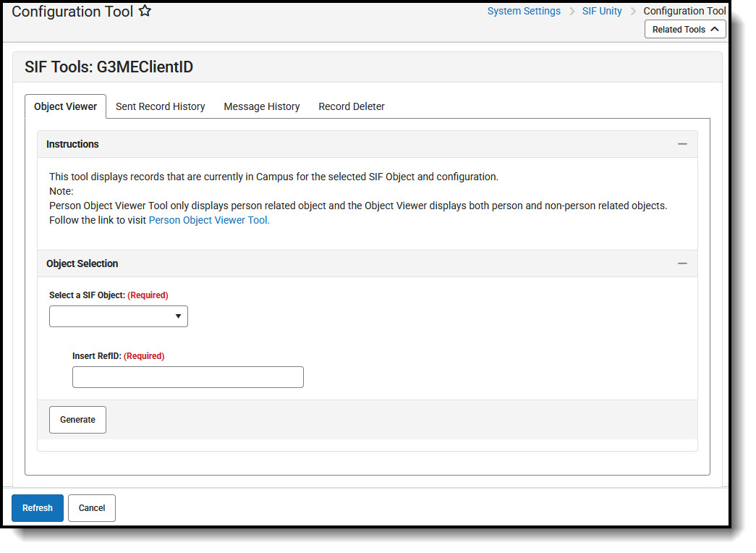Click the chevron on the Related Tools button
756x553 pixels.
[714, 29]
